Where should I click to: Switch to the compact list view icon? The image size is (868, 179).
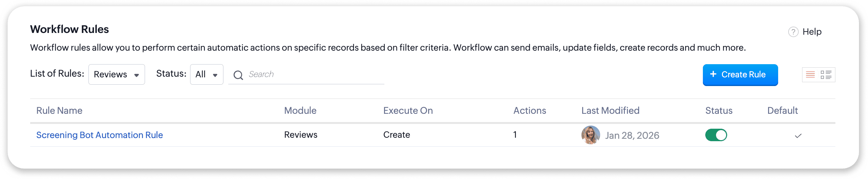pyautogui.click(x=810, y=75)
